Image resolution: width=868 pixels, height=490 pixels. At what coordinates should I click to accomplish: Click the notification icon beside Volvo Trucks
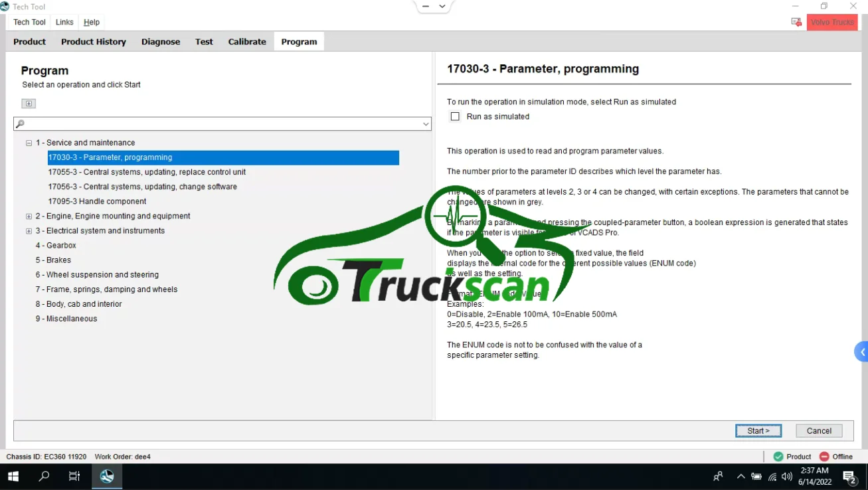796,22
